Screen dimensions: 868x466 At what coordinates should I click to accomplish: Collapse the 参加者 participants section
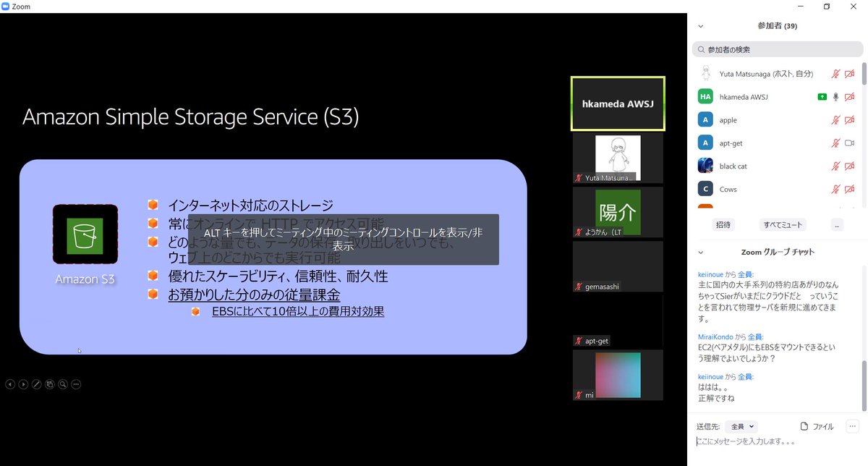pos(699,25)
